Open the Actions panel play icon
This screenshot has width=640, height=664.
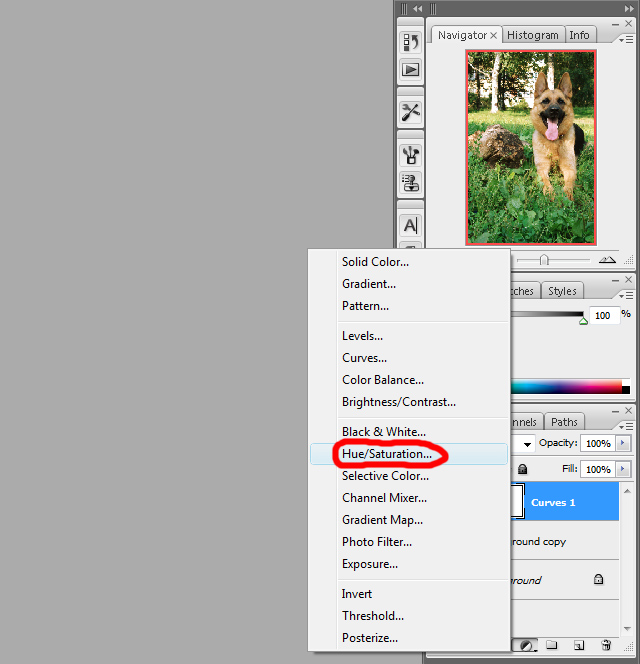[411, 70]
